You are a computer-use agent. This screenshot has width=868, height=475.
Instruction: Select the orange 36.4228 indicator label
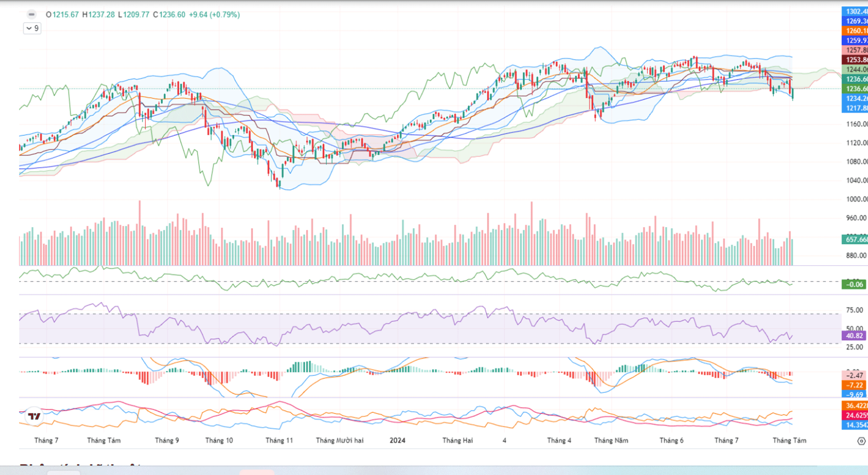(x=855, y=406)
